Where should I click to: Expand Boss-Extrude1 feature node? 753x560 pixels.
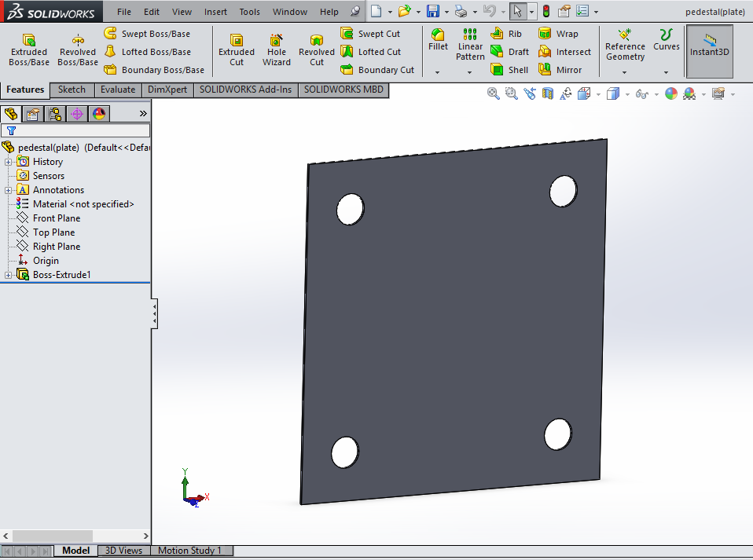click(8, 276)
